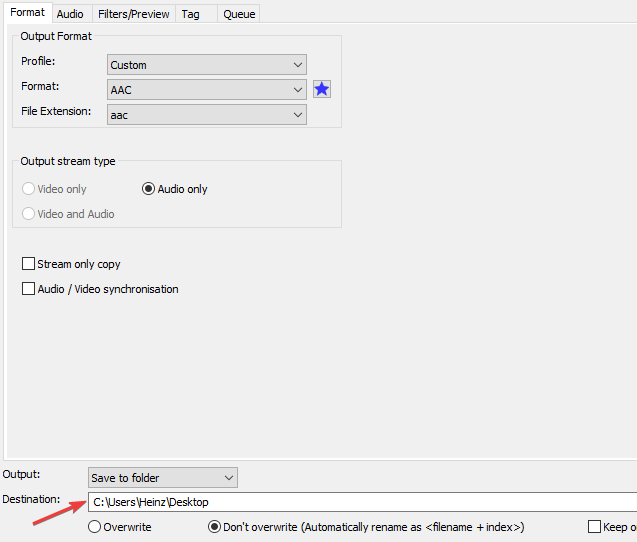This screenshot has height=542, width=637.
Task: Toggle Audio / Video synchronisation checkbox
Action: pyautogui.click(x=29, y=289)
